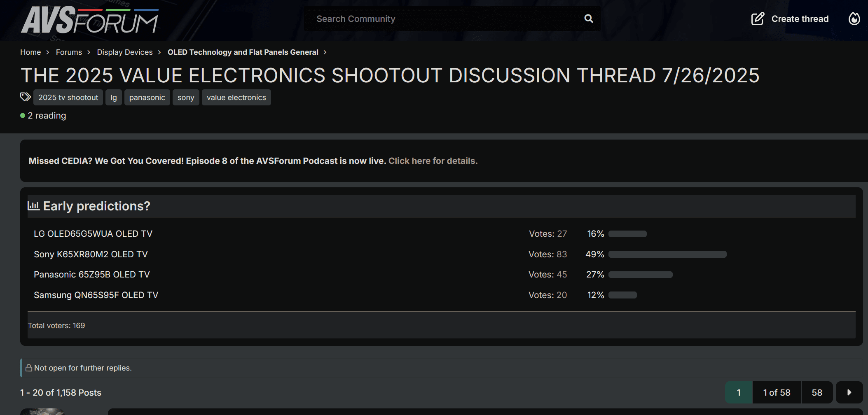Click 'LG OLED65G5WUA OLED TV' poll option
868x415 pixels.
[93, 234]
